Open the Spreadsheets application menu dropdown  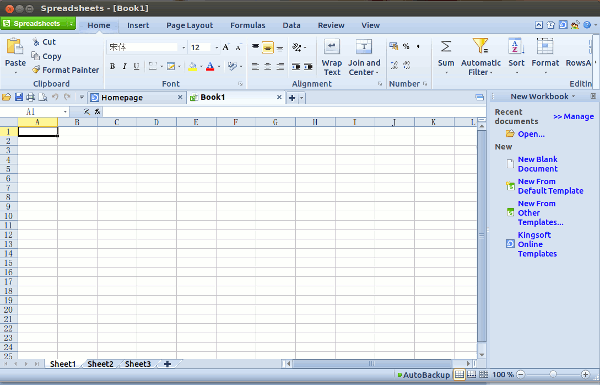(x=71, y=24)
